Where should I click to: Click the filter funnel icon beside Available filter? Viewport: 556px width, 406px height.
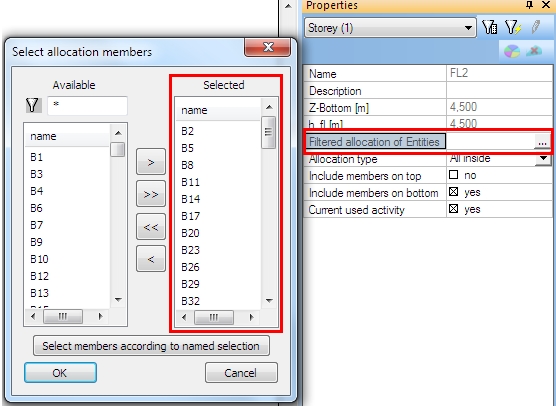click(x=33, y=105)
